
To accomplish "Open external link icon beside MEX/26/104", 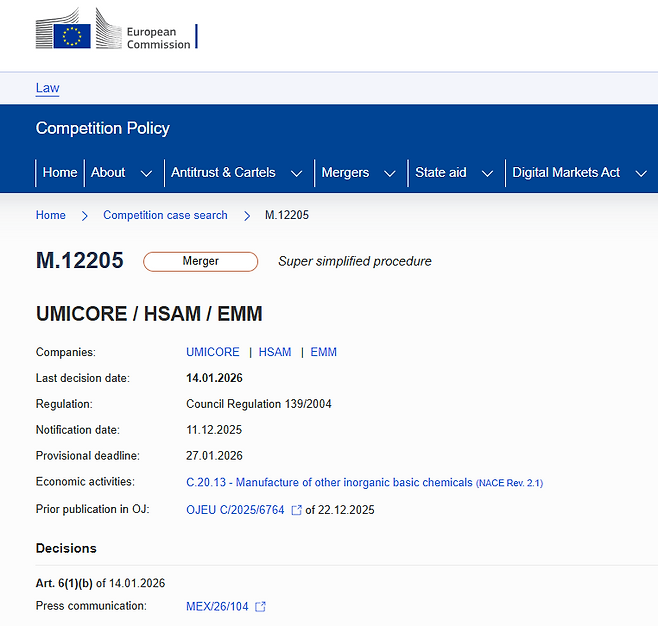I will 260,607.
